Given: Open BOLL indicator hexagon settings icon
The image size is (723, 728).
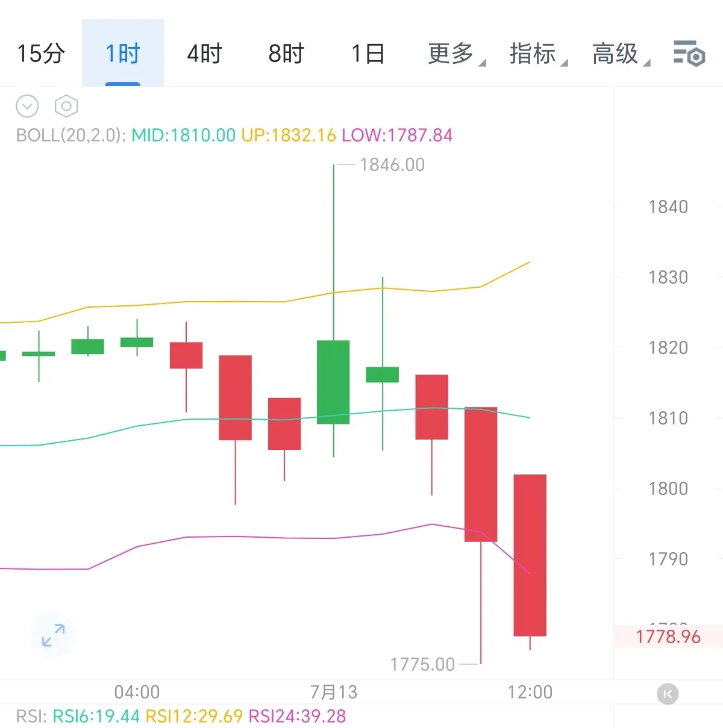Looking at the screenshot, I should coord(66,107).
